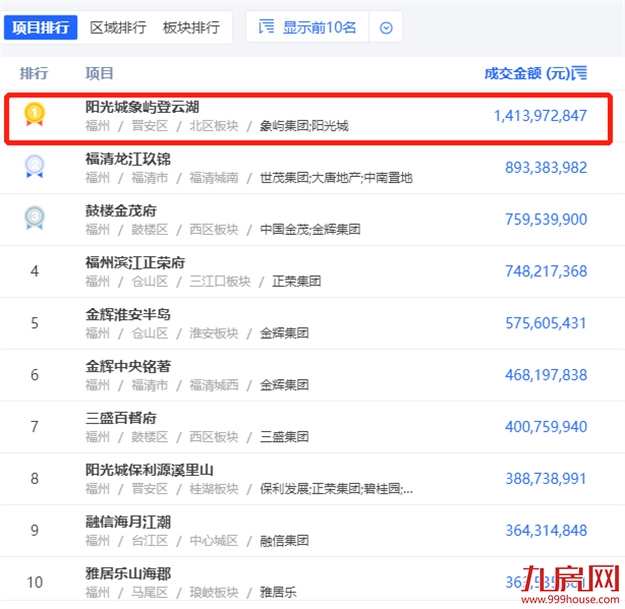The width and height of the screenshot is (625, 609).
Task: Click amount 1,413,972,847
Action: tap(540, 116)
